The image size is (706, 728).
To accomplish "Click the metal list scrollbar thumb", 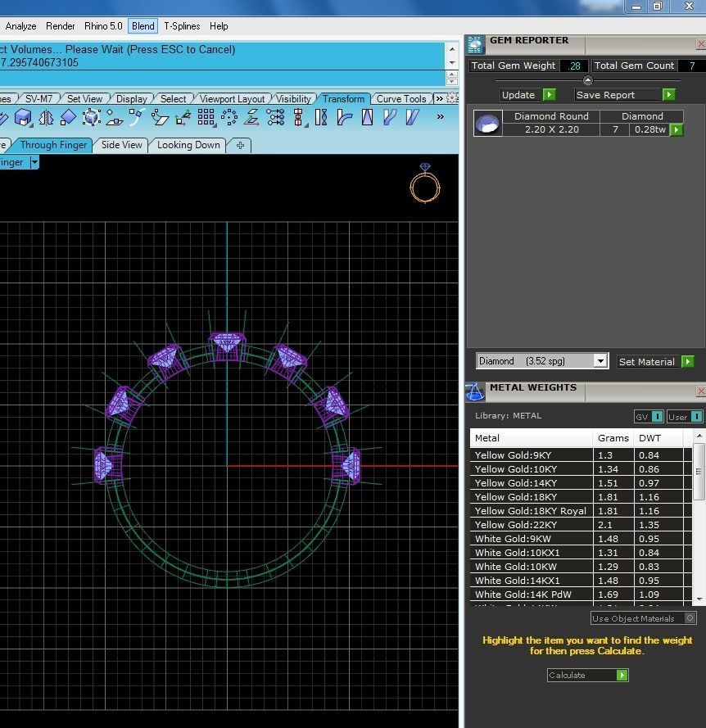I will coord(699,471).
